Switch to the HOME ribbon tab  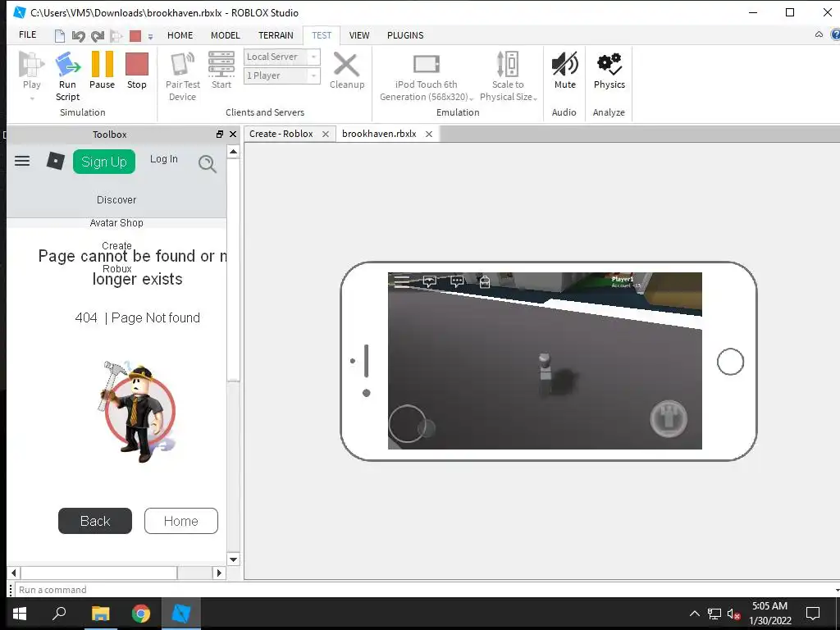point(180,35)
